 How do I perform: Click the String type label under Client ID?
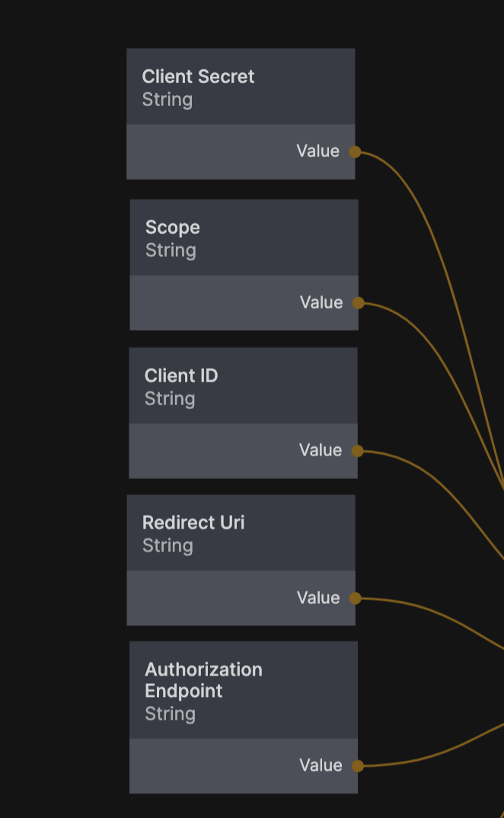pyautogui.click(x=170, y=399)
